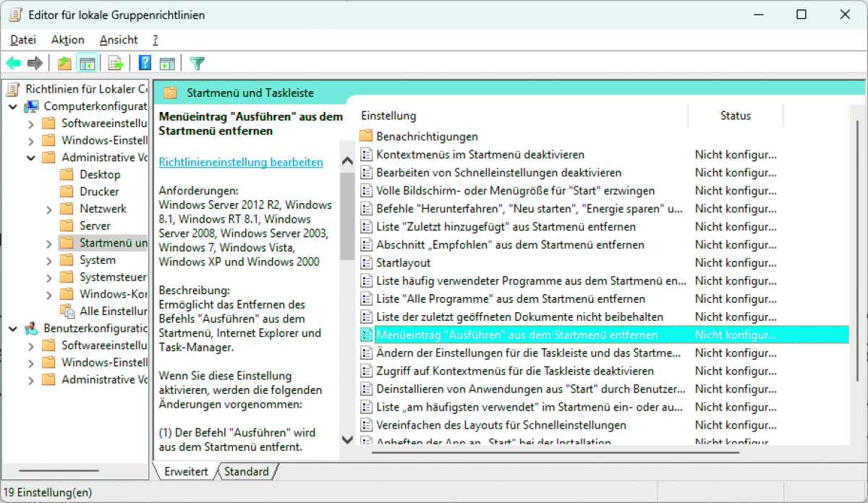Expand Windows-Einstellungen under Computerkonfiguration
The width and height of the screenshot is (868, 503).
coord(30,140)
